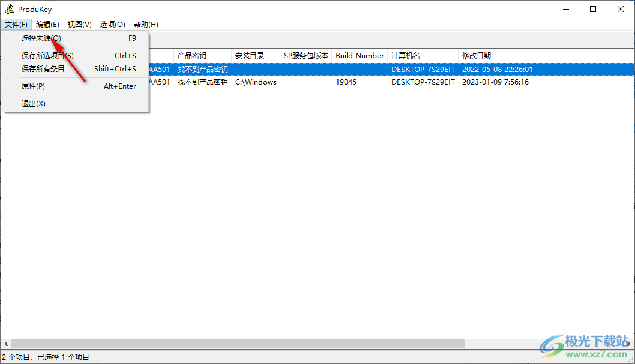Maximize the ProduKey window
The height and width of the screenshot is (364, 635).
coord(593,9)
